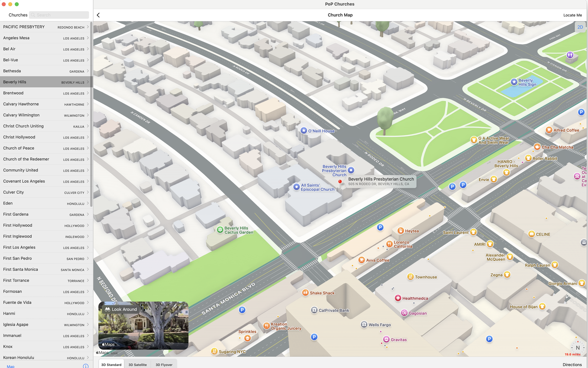588x368 pixels.
Task: Click the CELINE shop marker
Action: tap(531, 234)
